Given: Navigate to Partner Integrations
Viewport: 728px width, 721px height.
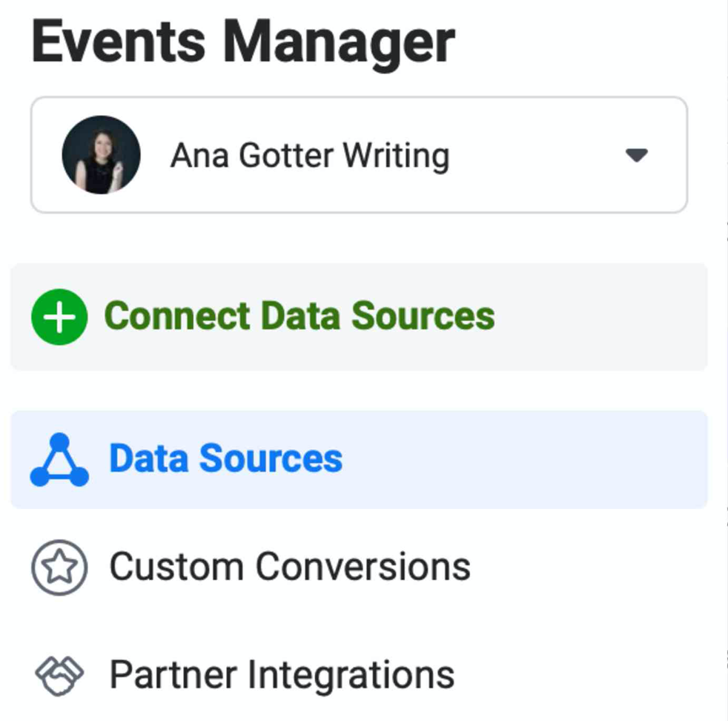Looking at the screenshot, I should click(282, 674).
